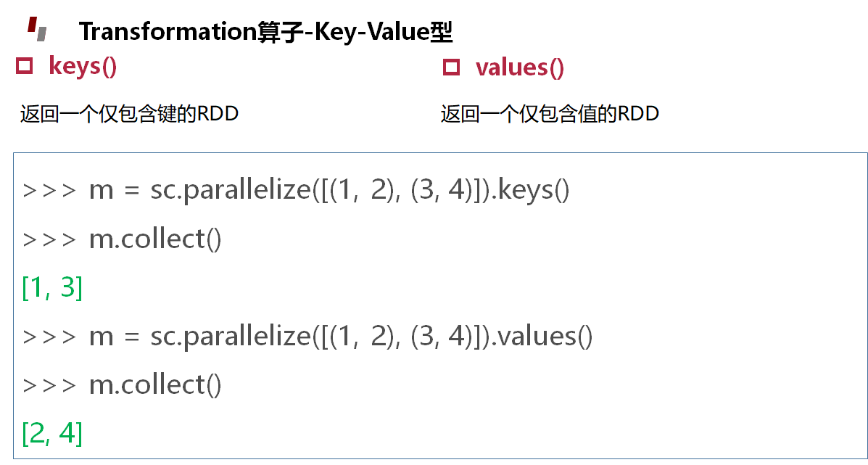Select the slide title Transformation算子-Key-Value型
The width and height of the screenshot is (868, 465).
(265, 32)
